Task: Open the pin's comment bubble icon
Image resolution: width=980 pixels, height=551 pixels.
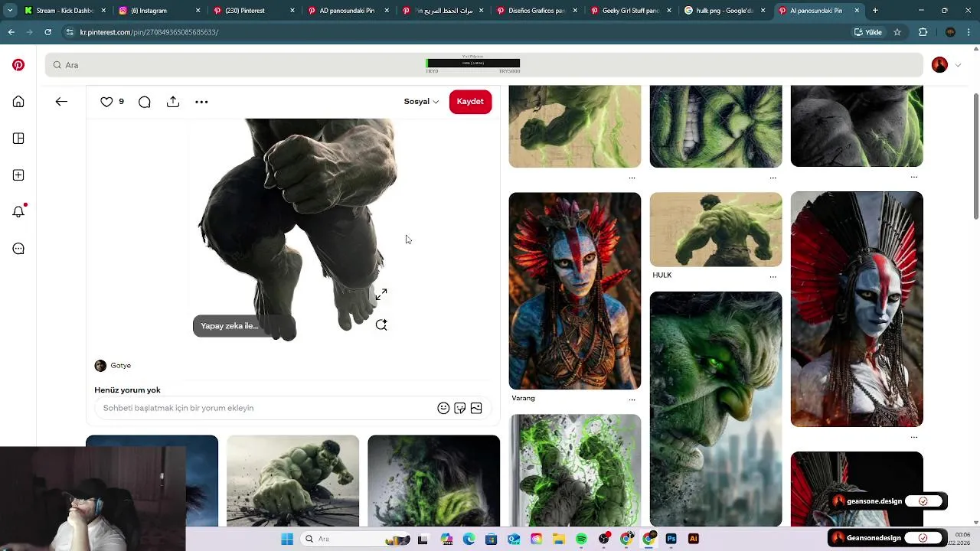Action: click(145, 102)
